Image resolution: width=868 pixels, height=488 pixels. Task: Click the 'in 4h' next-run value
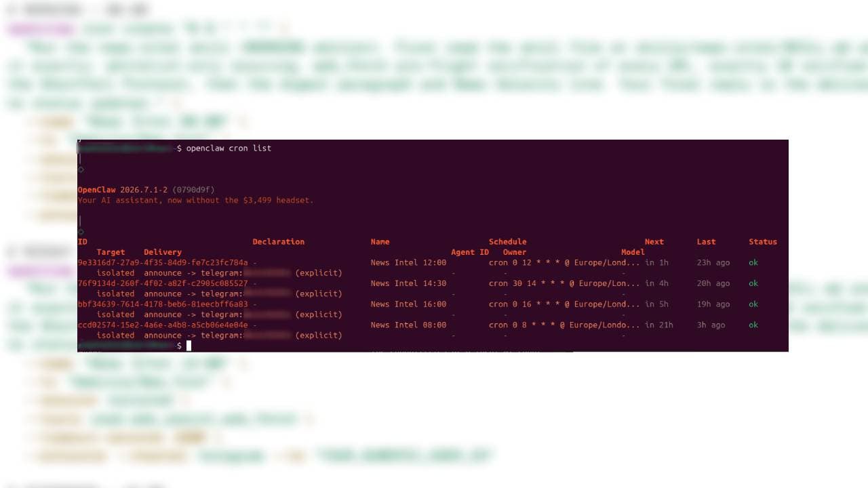(x=656, y=283)
